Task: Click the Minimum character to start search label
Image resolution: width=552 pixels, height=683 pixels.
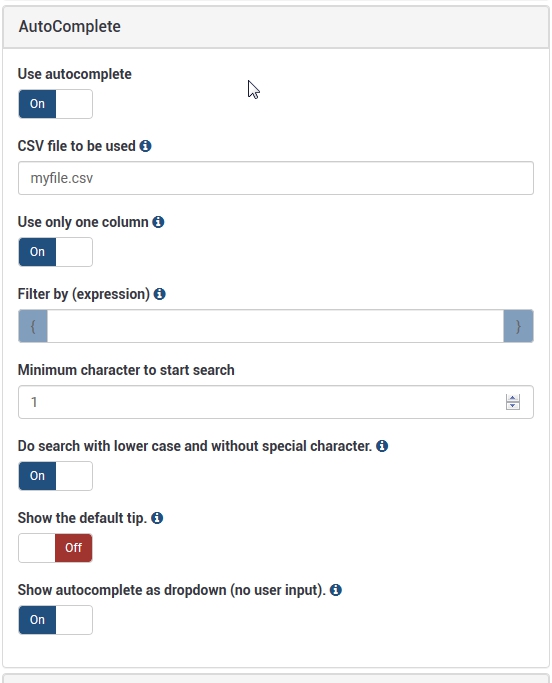Action: pyautogui.click(x=126, y=370)
